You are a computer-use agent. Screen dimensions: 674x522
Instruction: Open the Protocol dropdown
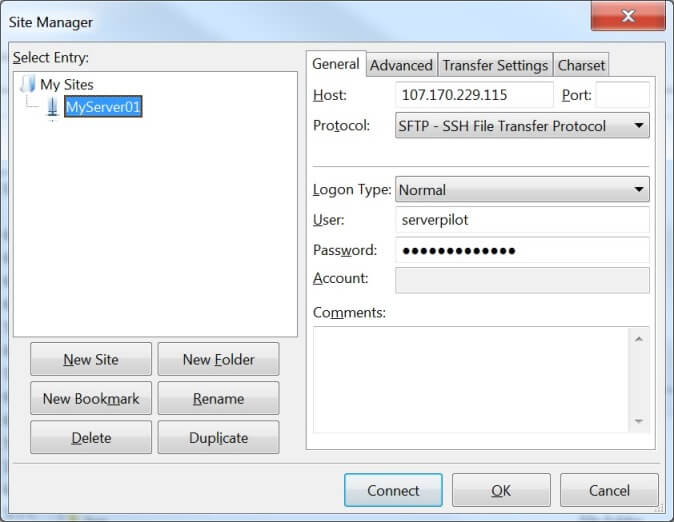tap(522, 126)
